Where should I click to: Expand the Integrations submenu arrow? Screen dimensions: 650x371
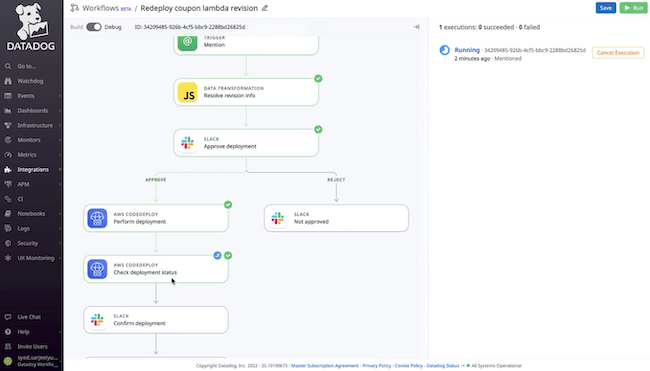click(x=60, y=170)
